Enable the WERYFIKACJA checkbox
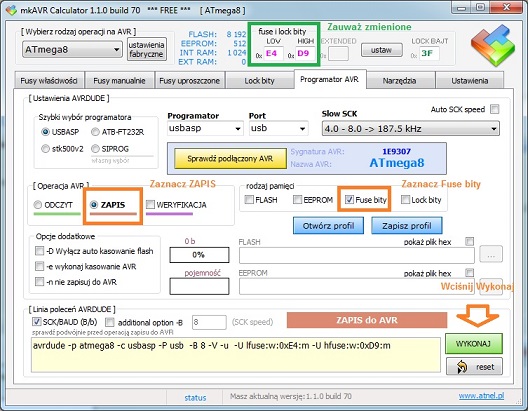The image size is (528, 411). point(150,204)
